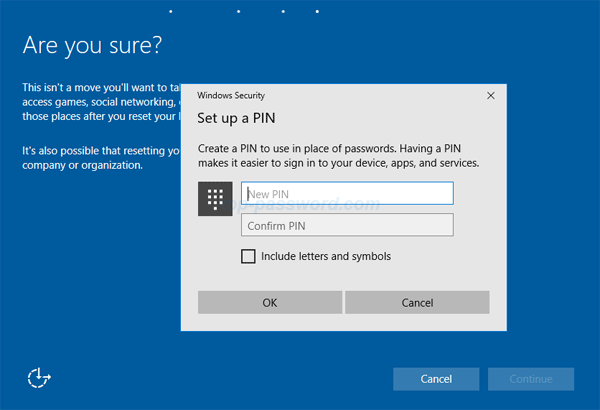This screenshot has height=410, width=600.
Task: Click into the Confirm PIN field
Action: click(x=347, y=225)
